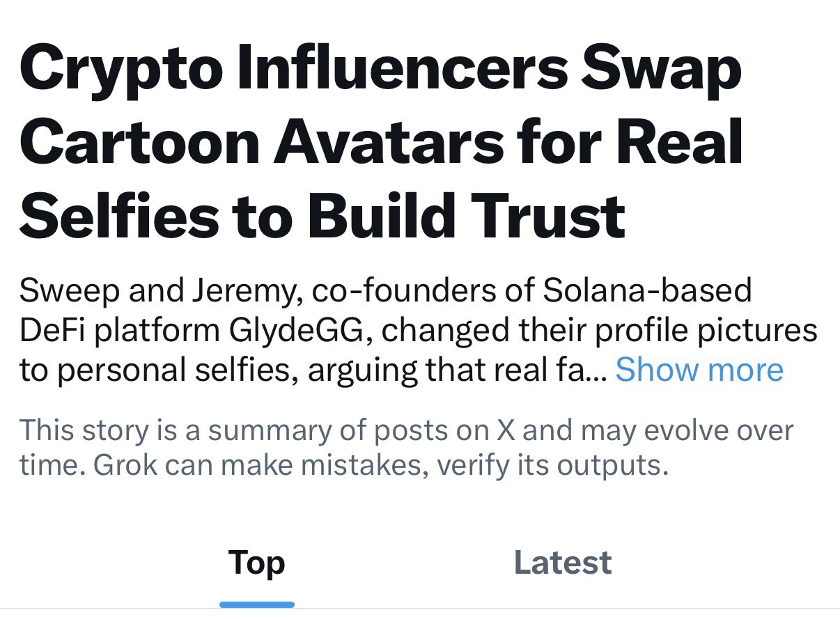
Task: Switch to the Top tab
Action: [256, 563]
